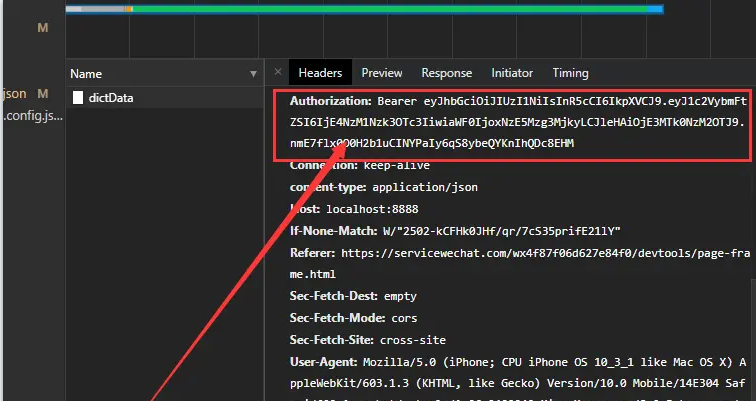Image resolution: width=756 pixels, height=401 pixels.
Task: View the Response tab
Action: point(446,73)
